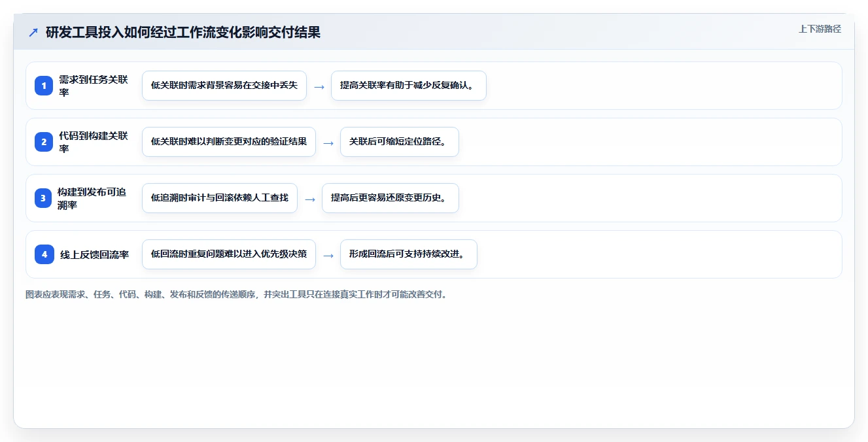Click the box 低关联时需求背景容易在交接中丢失
The height and width of the screenshot is (442, 868).
point(224,86)
